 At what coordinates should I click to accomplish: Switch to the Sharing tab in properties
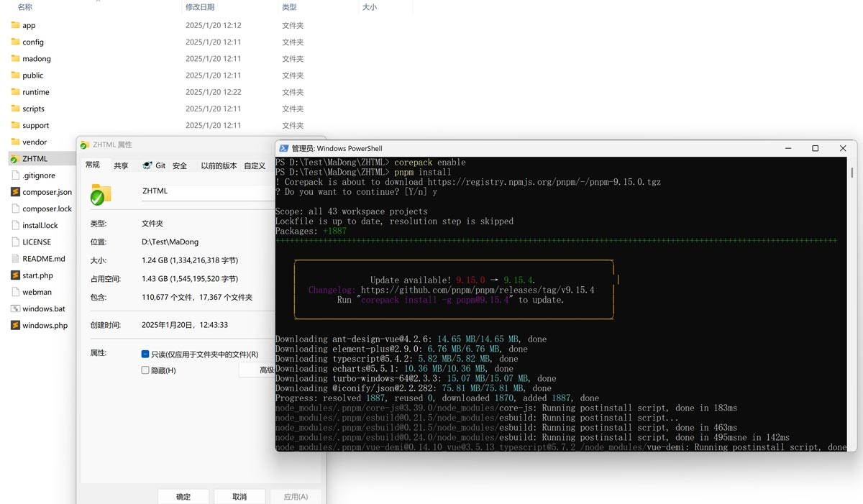(x=121, y=165)
